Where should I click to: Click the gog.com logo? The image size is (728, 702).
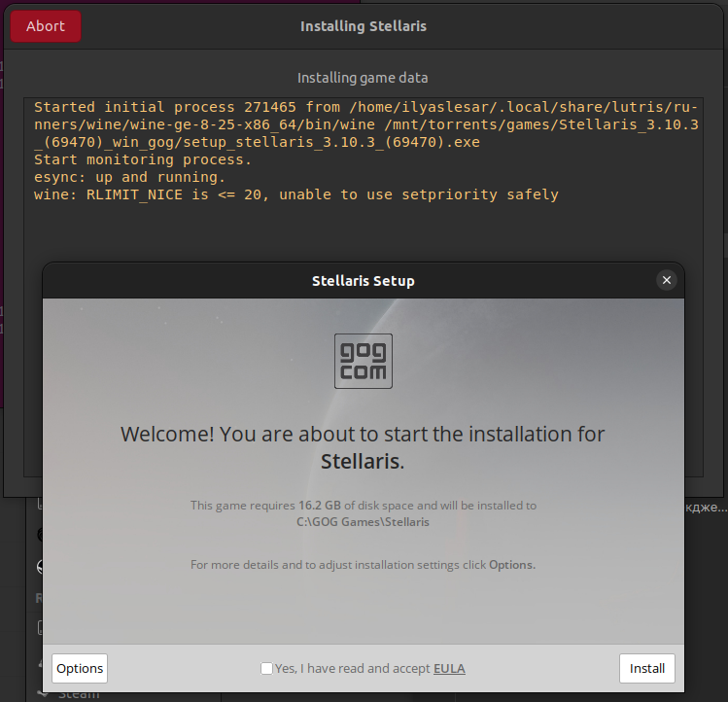[x=364, y=361]
